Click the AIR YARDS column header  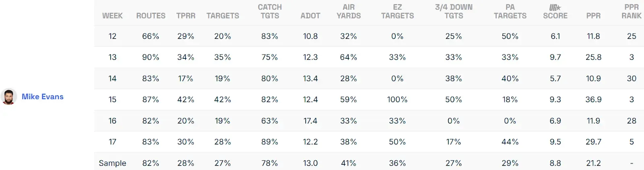[x=349, y=12]
